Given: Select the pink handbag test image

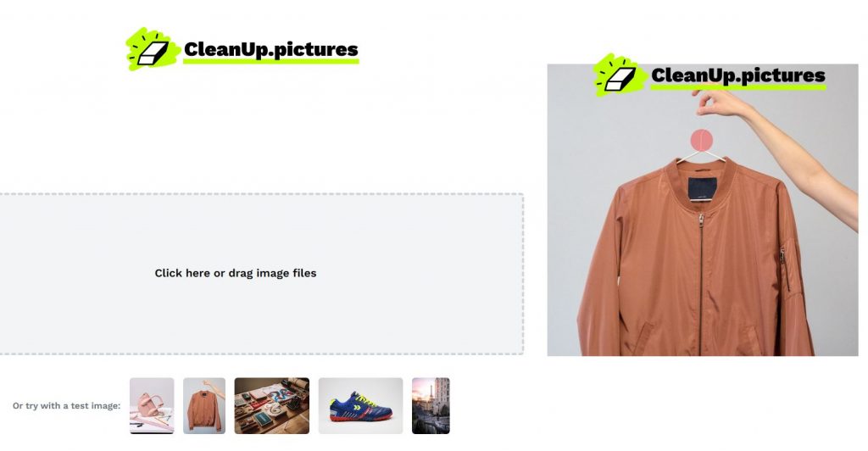Looking at the screenshot, I should click(152, 405).
